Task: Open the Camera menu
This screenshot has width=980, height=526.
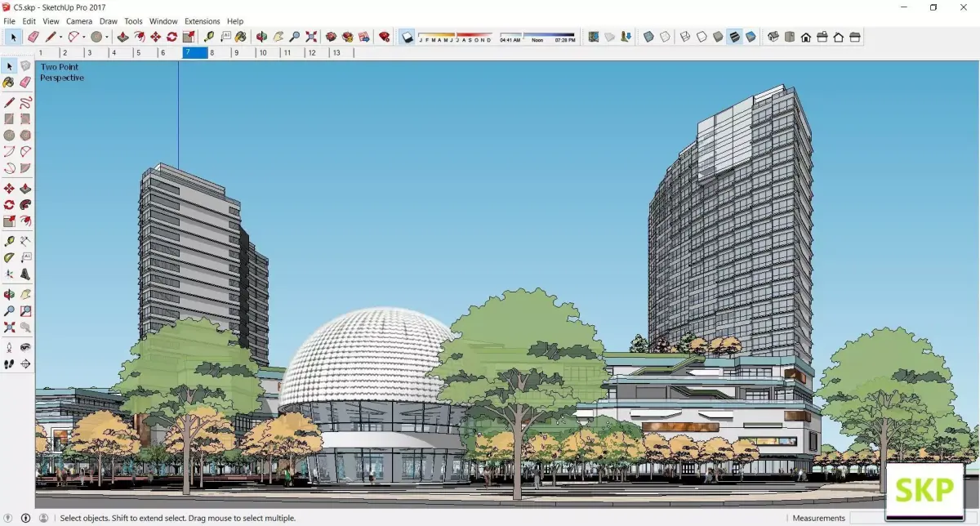Action: 79,21
